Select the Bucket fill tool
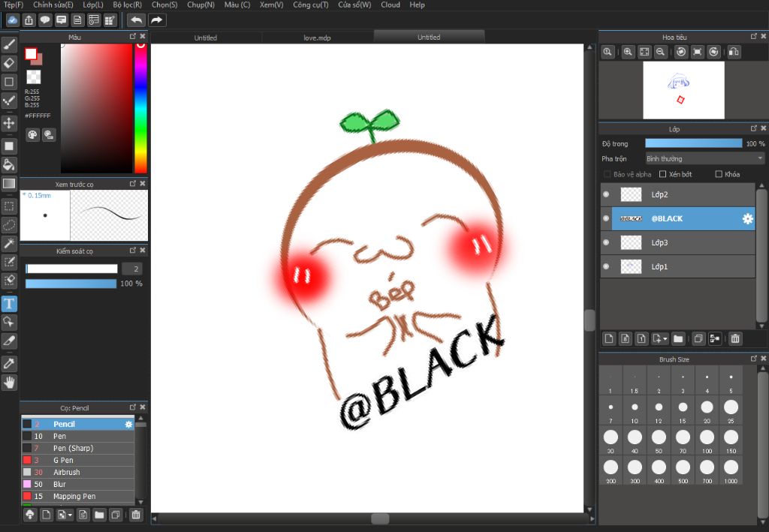 (x=9, y=164)
